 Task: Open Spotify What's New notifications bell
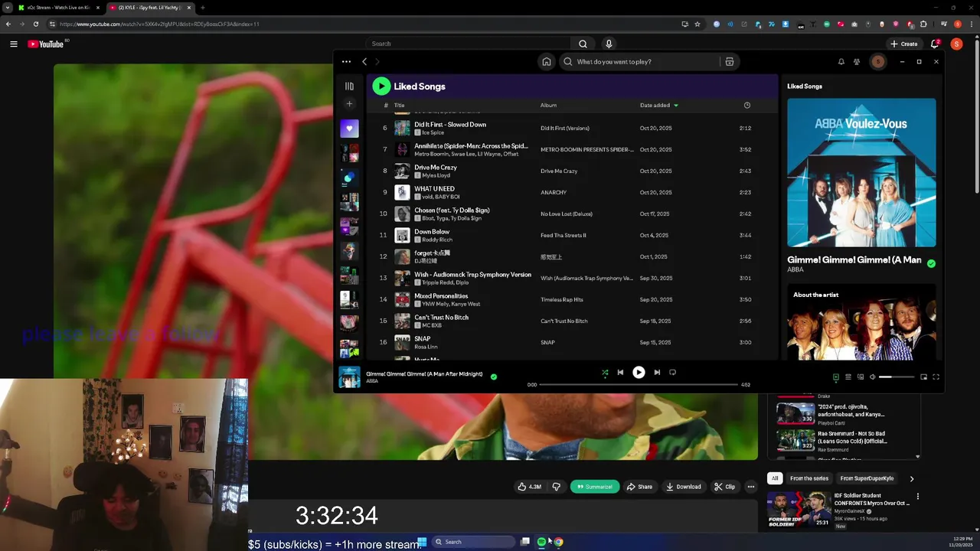tap(841, 62)
